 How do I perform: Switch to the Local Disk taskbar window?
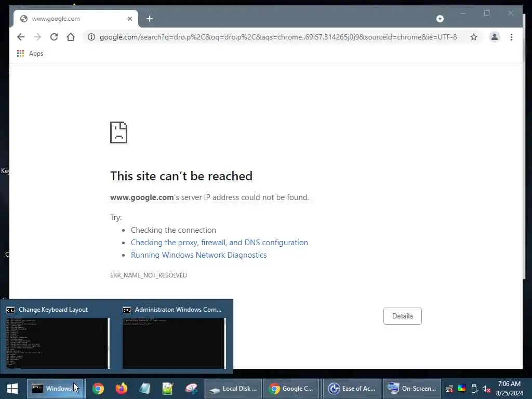pyautogui.click(x=233, y=389)
